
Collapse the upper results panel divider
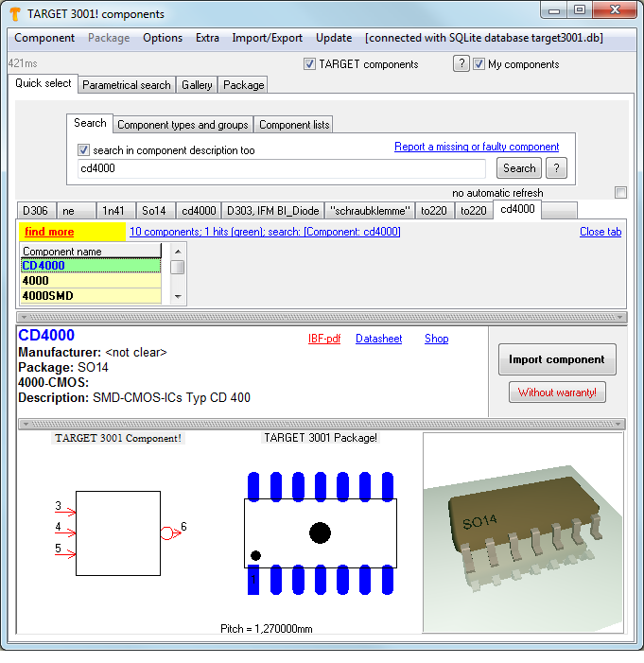point(322,317)
